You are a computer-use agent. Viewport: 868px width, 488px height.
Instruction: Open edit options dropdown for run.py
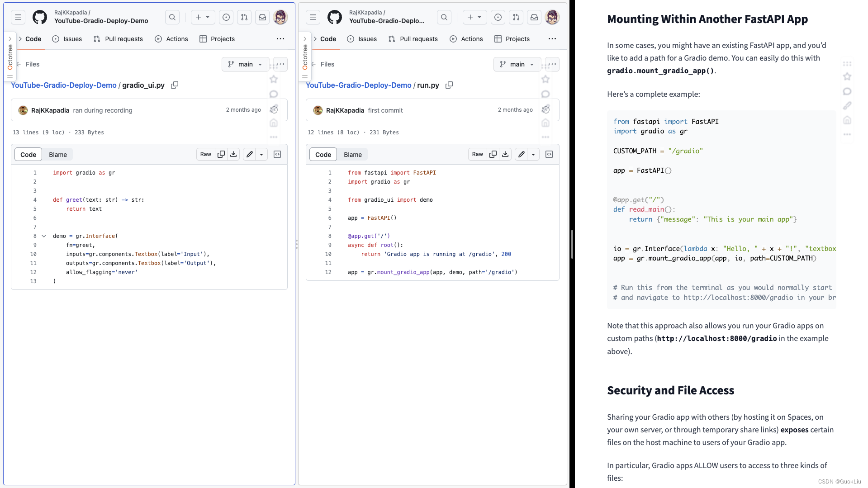533,154
